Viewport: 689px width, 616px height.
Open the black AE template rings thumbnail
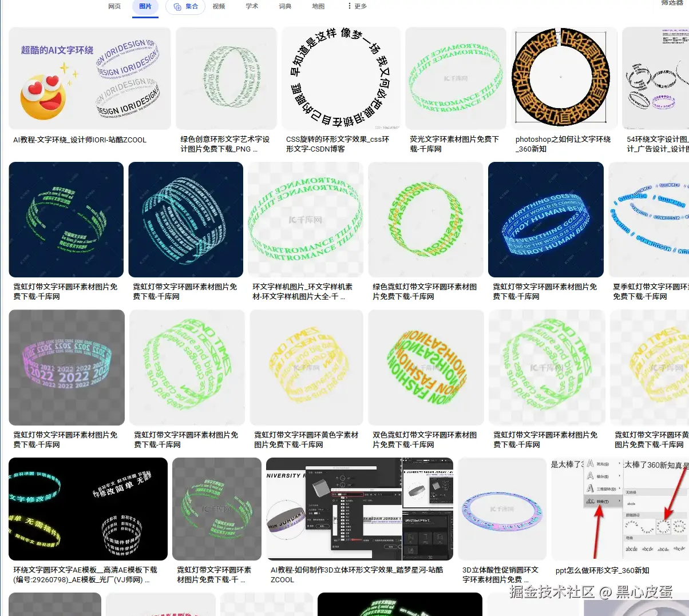(x=88, y=509)
